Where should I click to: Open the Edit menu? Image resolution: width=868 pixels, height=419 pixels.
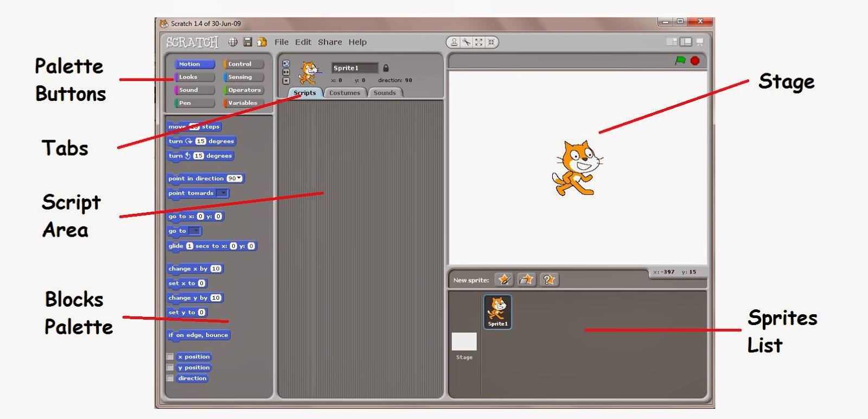click(303, 42)
